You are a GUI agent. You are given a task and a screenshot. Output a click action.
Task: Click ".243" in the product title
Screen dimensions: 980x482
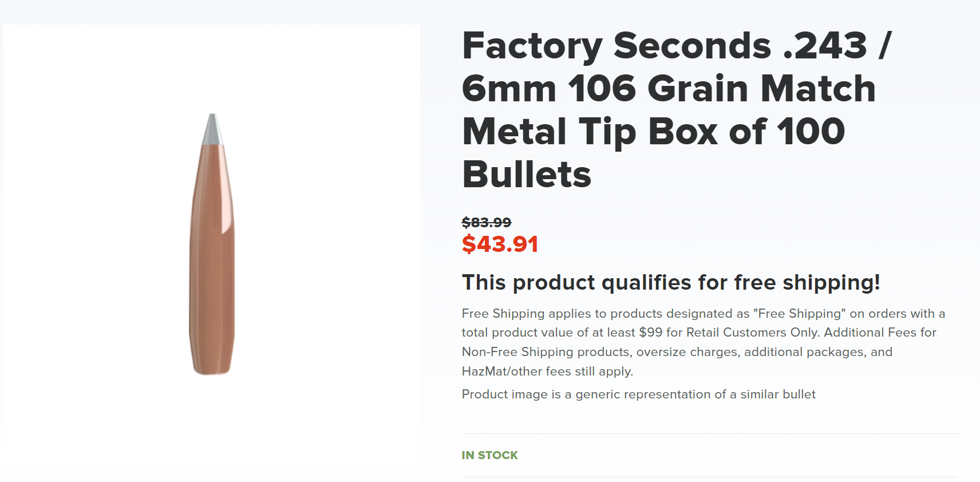tap(825, 46)
